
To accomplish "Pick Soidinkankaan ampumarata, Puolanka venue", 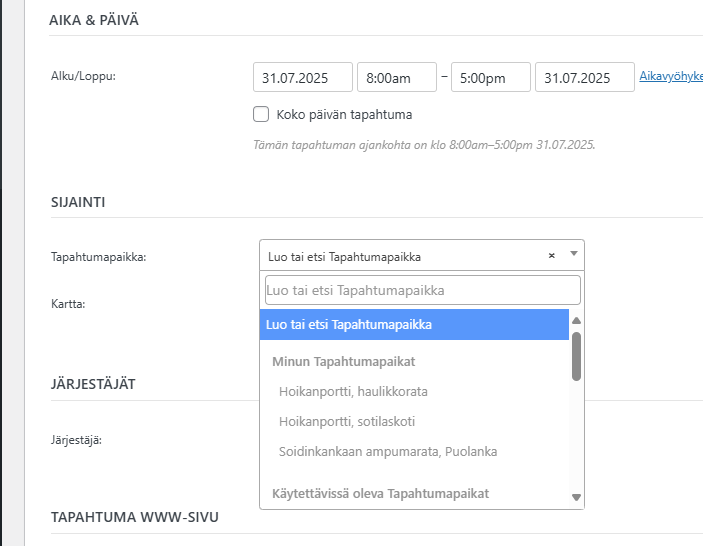I will tap(388, 451).
